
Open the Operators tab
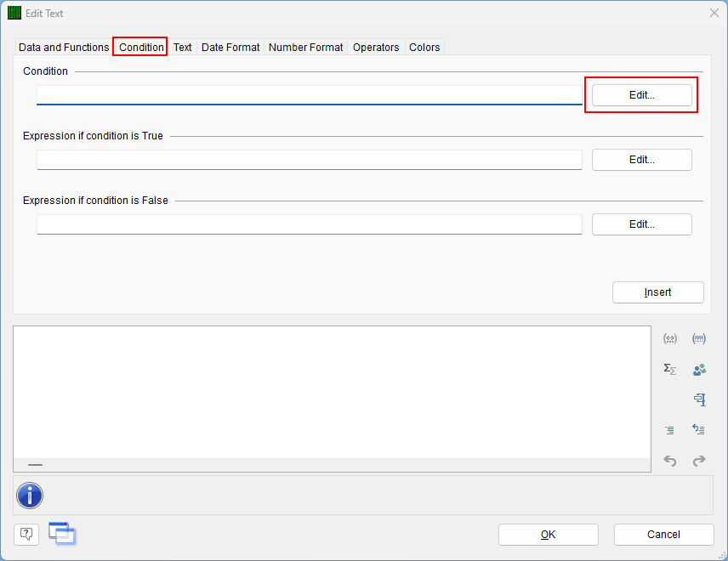tap(376, 48)
